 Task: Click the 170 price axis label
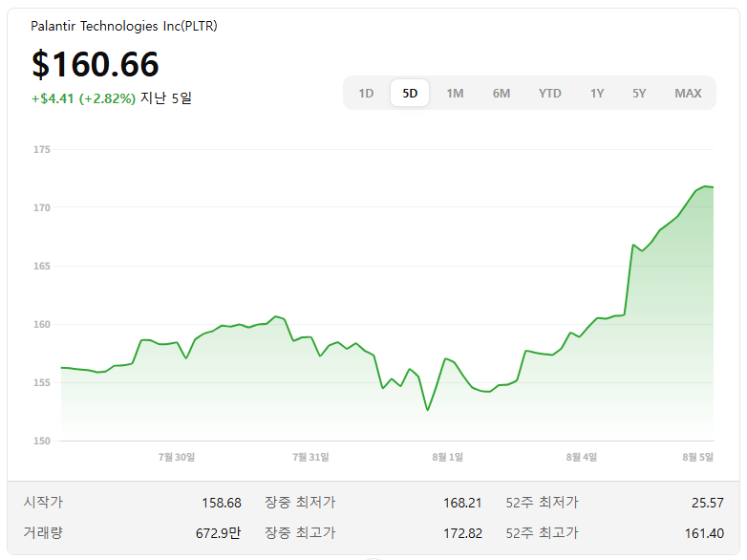click(41, 207)
